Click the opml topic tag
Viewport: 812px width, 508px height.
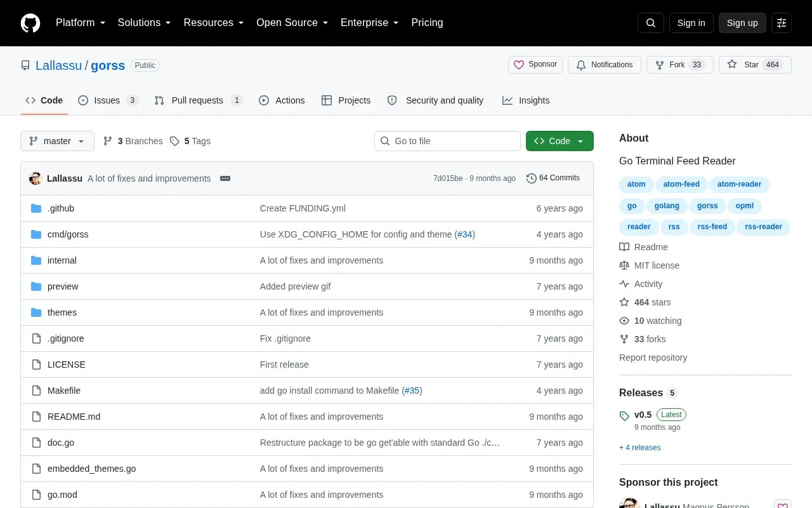coord(745,206)
